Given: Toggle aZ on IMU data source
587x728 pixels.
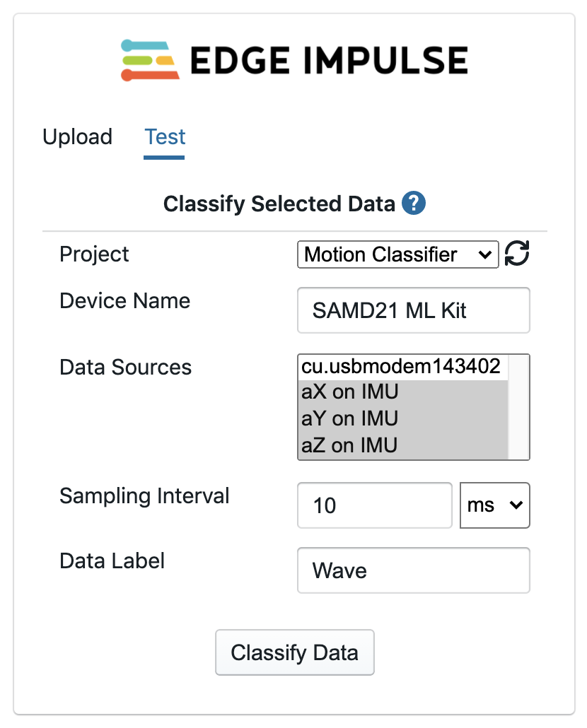Looking at the screenshot, I should [402, 445].
